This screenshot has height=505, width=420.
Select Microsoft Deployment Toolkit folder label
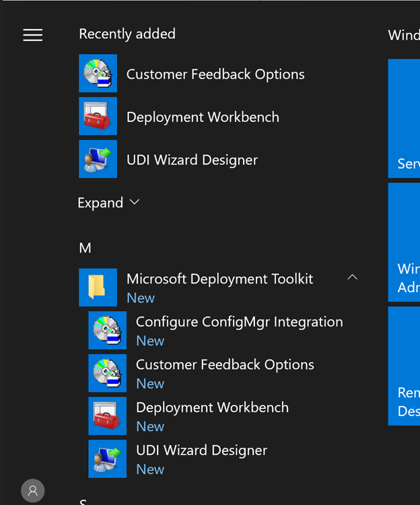tap(220, 279)
